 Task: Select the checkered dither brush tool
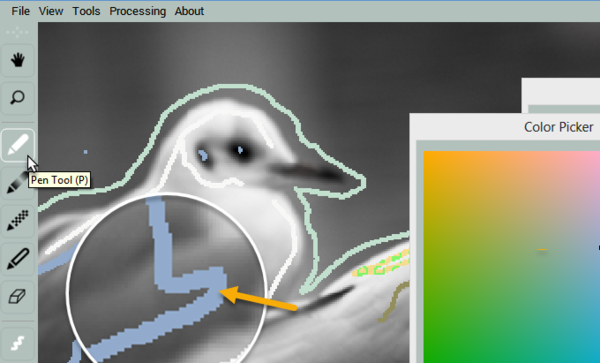(x=18, y=221)
